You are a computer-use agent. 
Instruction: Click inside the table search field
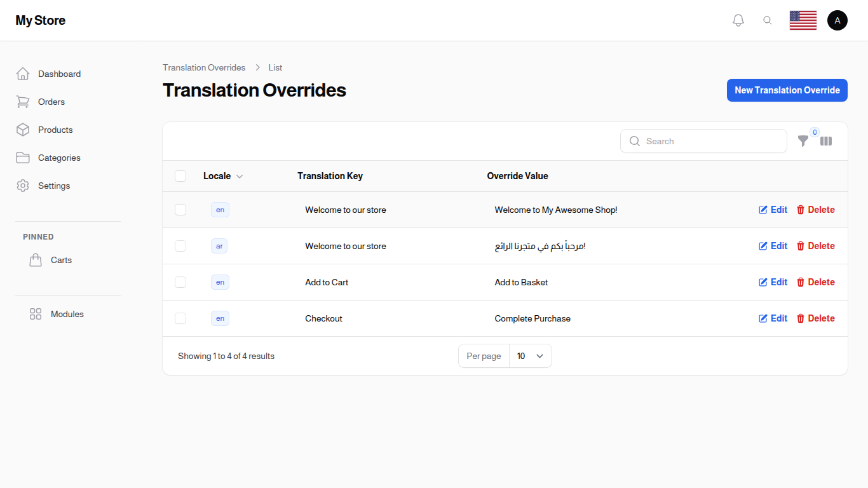pos(703,141)
